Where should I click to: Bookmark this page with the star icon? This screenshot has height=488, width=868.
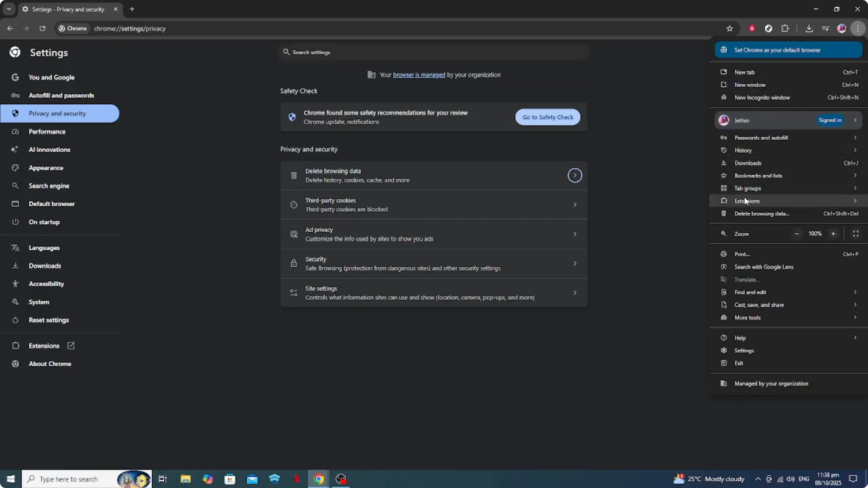pos(730,28)
